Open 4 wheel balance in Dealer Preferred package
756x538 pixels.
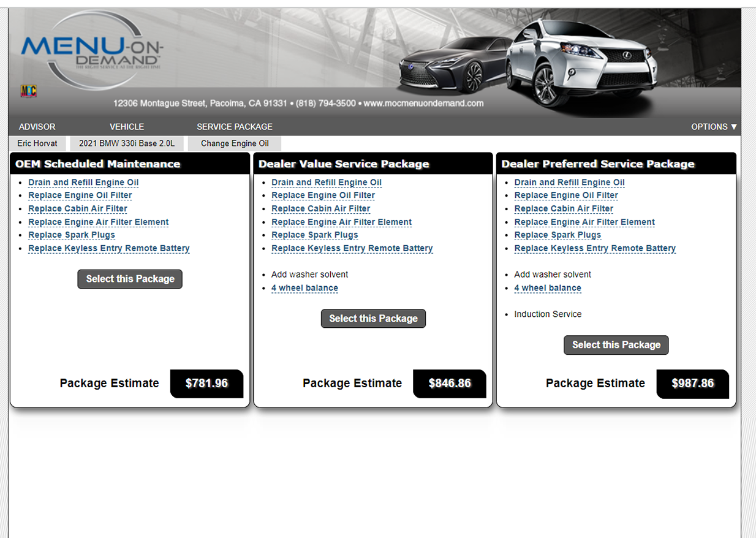click(548, 288)
